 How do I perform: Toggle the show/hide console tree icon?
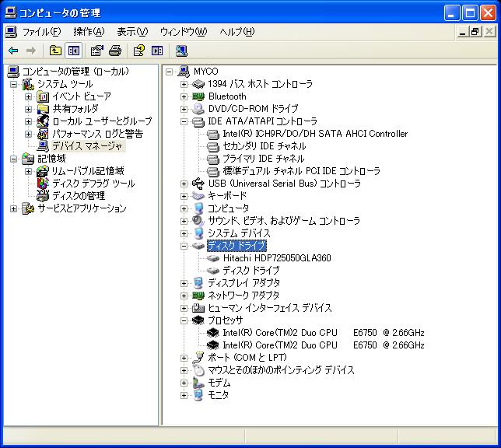[74, 51]
